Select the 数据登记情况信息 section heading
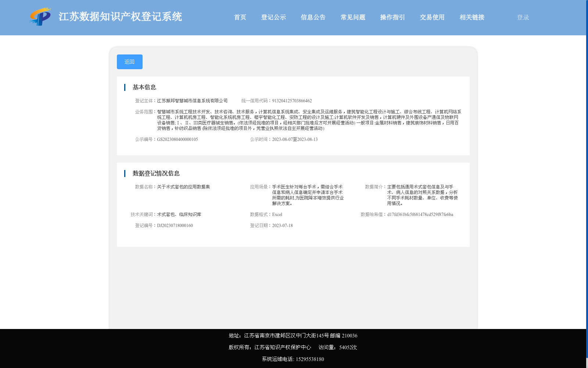588x368 pixels. tap(156, 173)
